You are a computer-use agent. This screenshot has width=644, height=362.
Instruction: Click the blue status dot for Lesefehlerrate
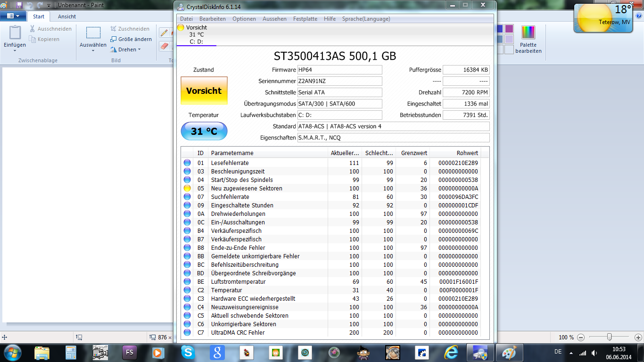(187, 163)
